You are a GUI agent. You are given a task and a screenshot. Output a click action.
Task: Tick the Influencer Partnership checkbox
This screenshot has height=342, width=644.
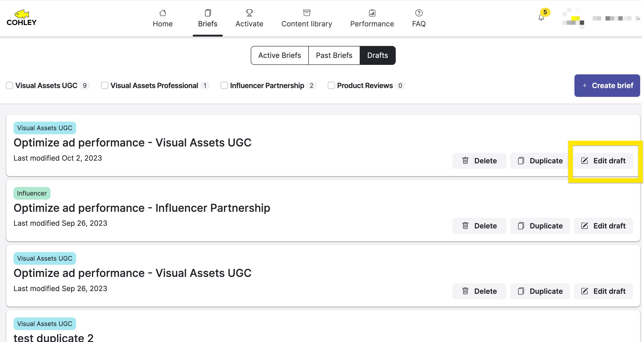point(224,86)
